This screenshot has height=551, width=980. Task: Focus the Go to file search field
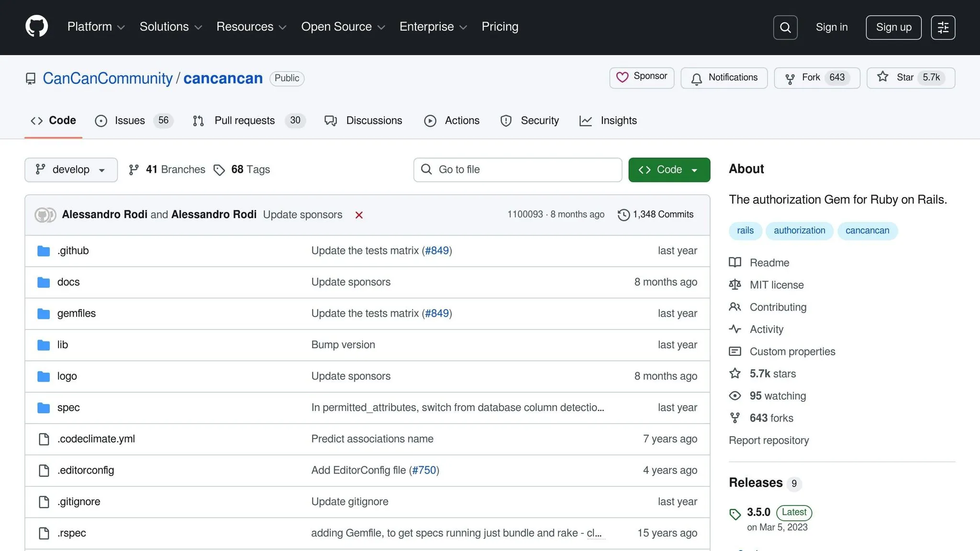(x=518, y=170)
